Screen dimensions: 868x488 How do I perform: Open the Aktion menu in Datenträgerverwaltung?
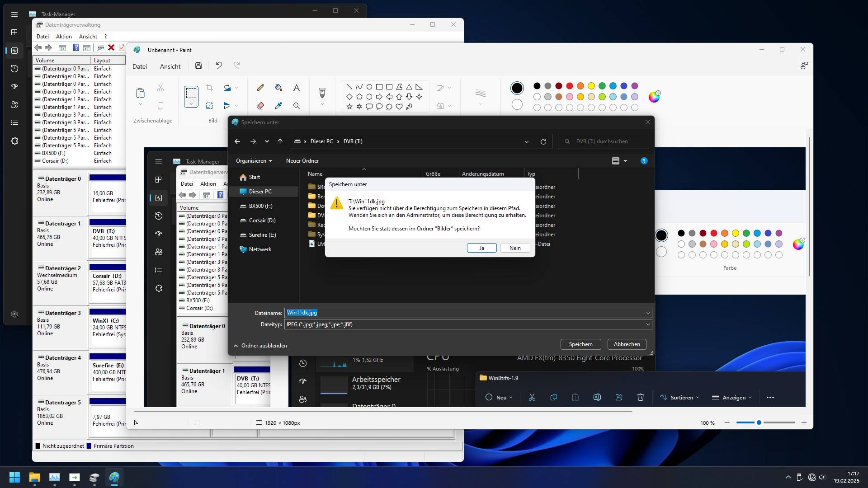coord(64,37)
